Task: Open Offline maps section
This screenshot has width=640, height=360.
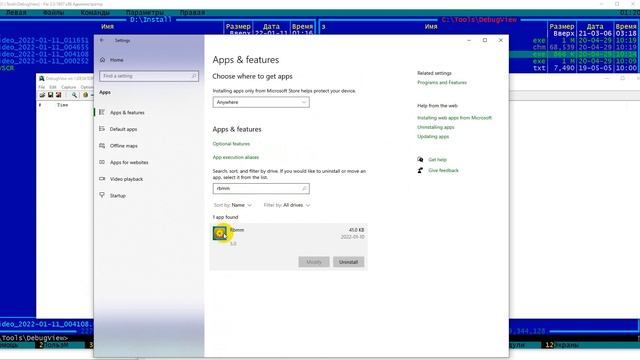Action: tap(124, 146)
